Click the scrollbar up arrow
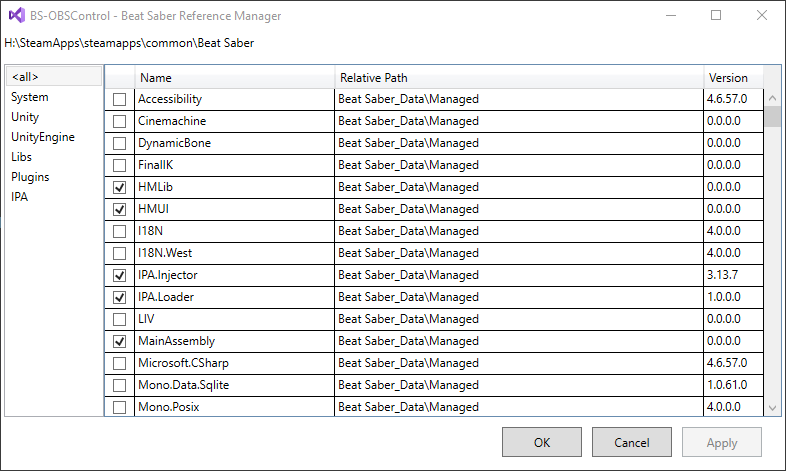 pos(772,98)
